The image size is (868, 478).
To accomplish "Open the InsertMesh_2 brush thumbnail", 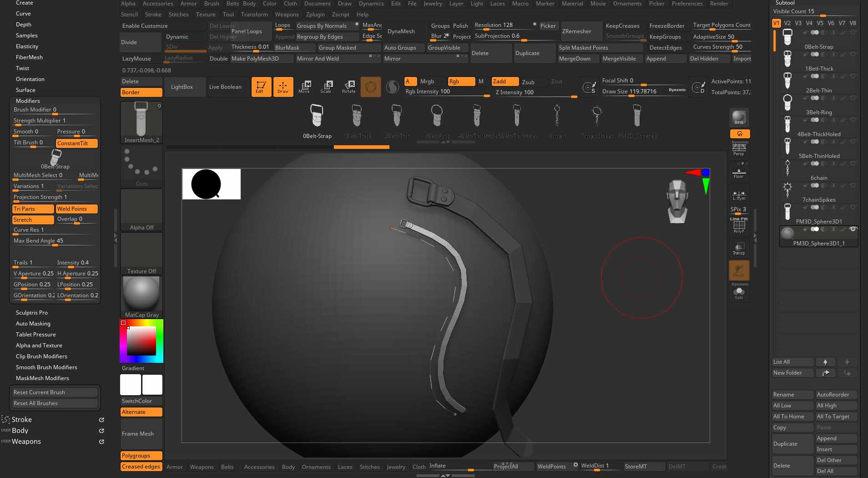I will (141, 122).
